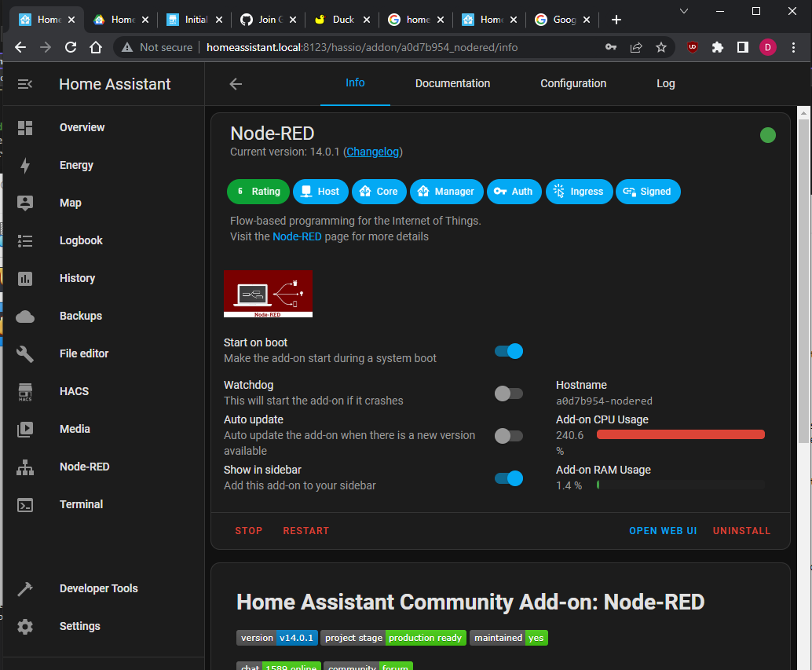Open the Settings gear icon

pos(25,627)
